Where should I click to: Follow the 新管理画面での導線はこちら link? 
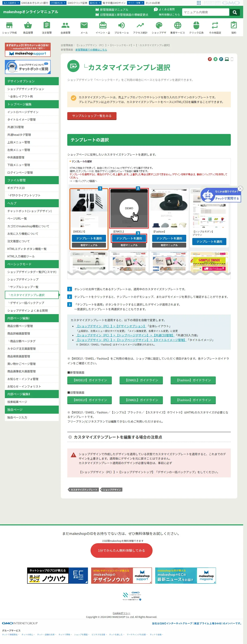coord(91,50)
